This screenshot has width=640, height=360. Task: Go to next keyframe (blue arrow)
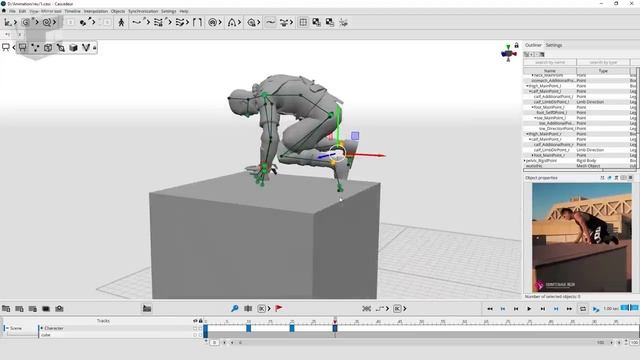pos(556,309)
